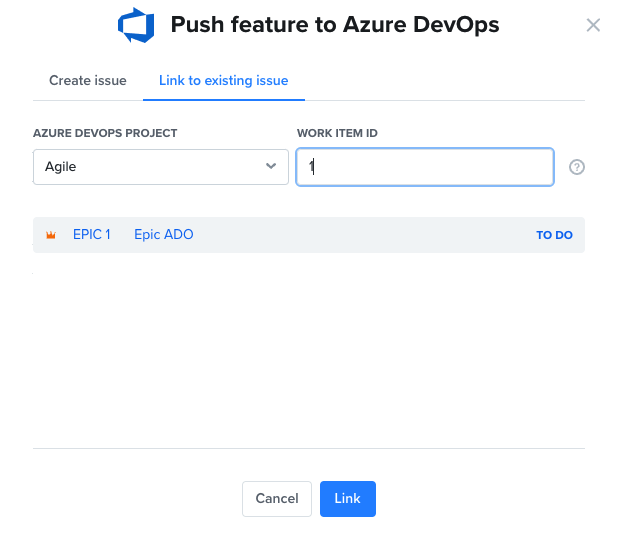Click the Push feature to Azure DevOps title

tap(334, 25)
